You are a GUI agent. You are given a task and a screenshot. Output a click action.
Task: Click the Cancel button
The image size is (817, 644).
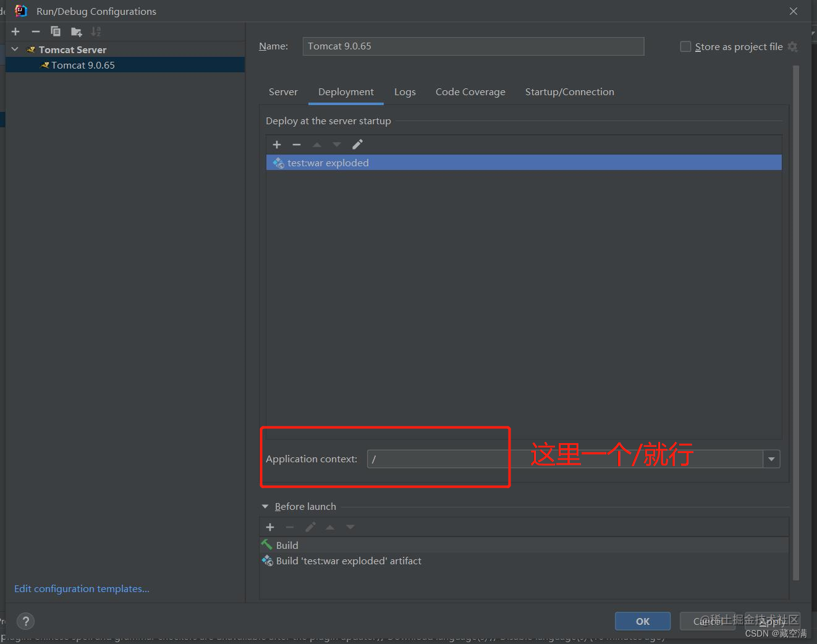[x=708, y=621]
